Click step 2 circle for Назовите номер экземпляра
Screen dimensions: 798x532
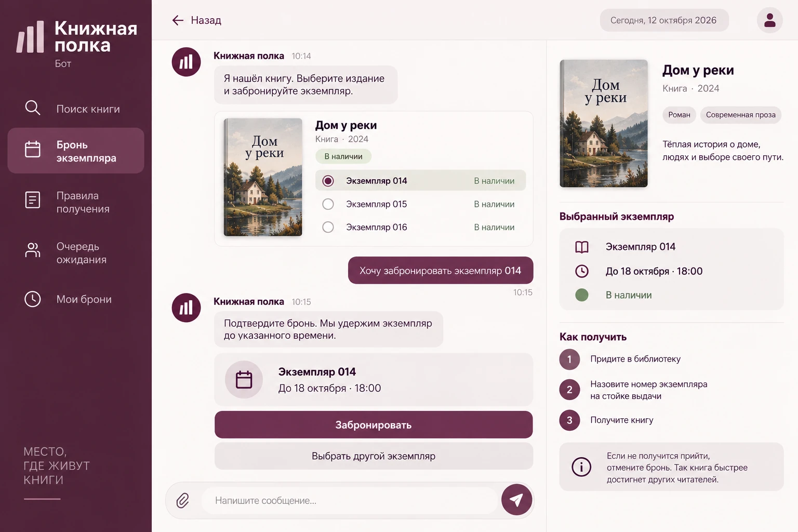click(569, 390)
